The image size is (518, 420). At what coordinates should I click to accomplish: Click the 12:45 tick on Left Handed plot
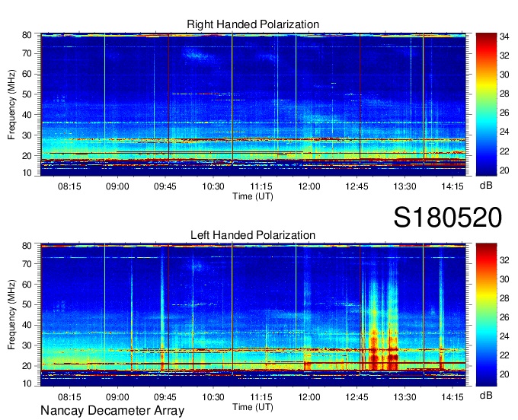coord(357,397)
